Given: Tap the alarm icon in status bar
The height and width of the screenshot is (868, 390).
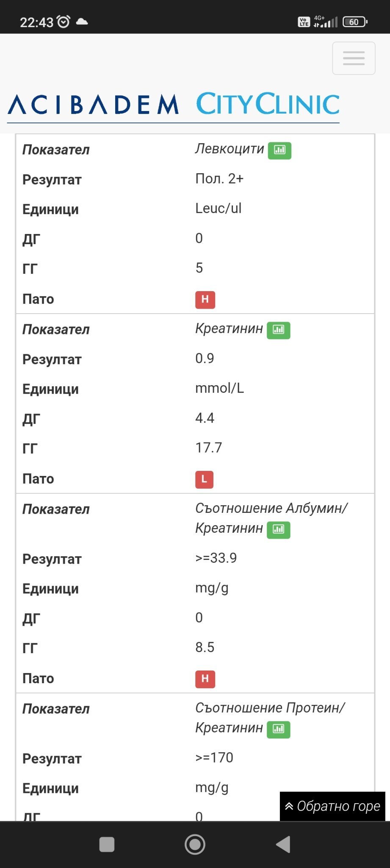Looking at the screenshot, I should click(x=64, y=22).
